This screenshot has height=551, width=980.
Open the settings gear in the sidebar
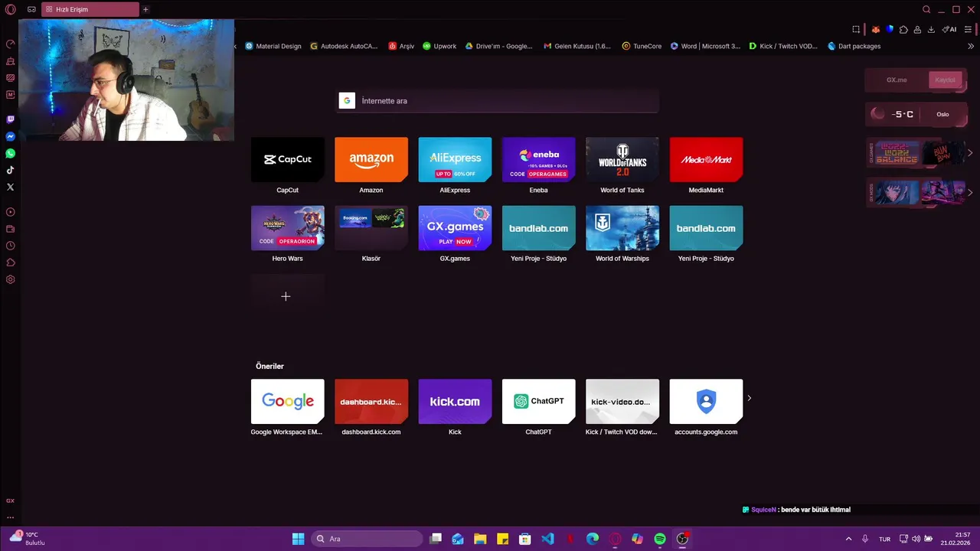[10, 279]
